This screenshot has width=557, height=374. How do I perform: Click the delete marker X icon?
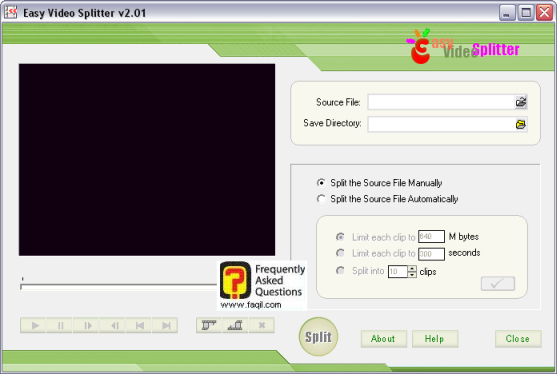(262, 325)
